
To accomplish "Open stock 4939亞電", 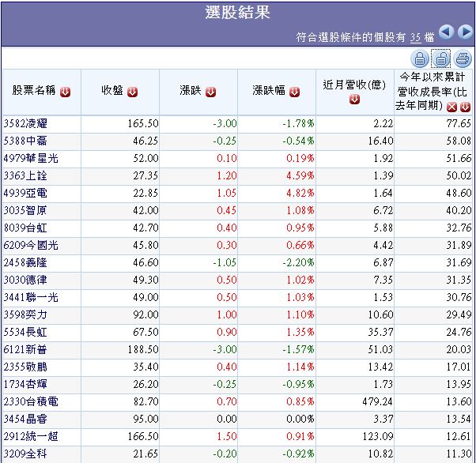I will (x=25, y=194).
